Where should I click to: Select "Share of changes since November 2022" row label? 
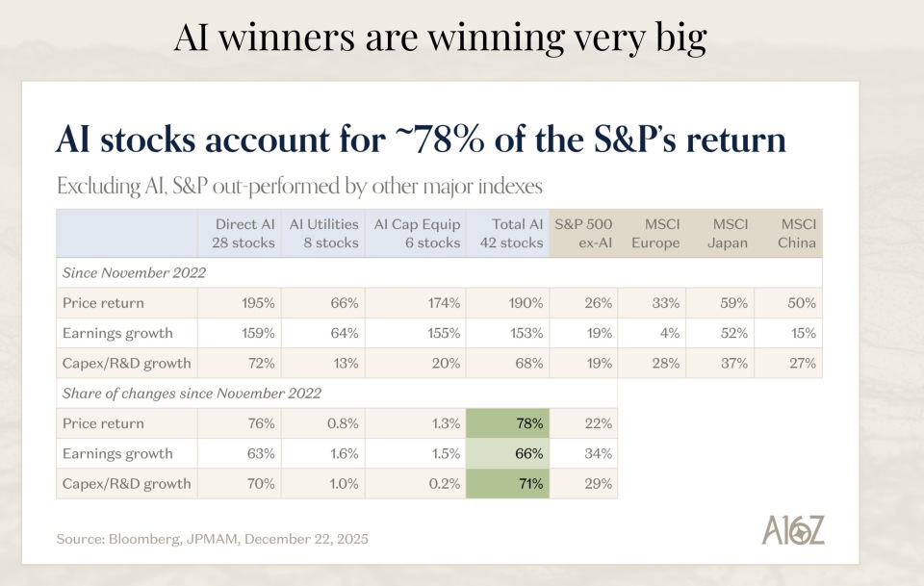[192, 393]
